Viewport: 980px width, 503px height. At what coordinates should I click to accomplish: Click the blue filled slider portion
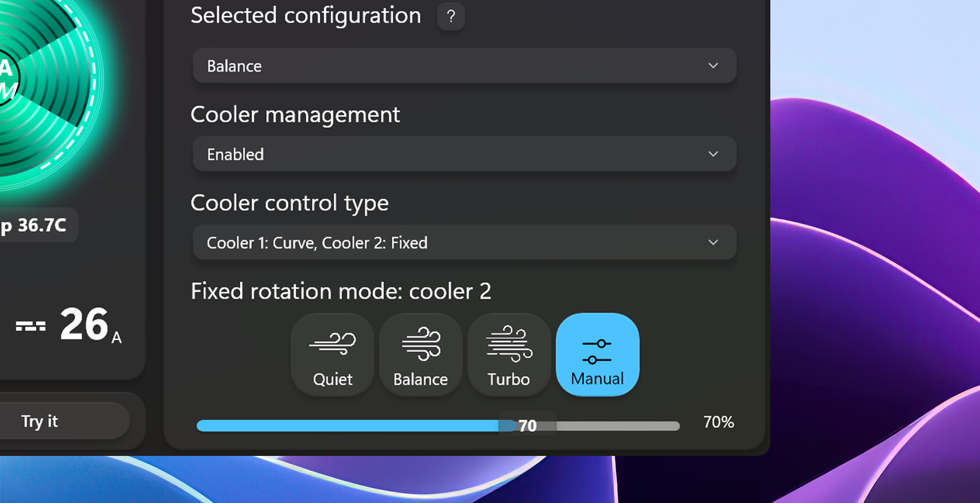345,425
